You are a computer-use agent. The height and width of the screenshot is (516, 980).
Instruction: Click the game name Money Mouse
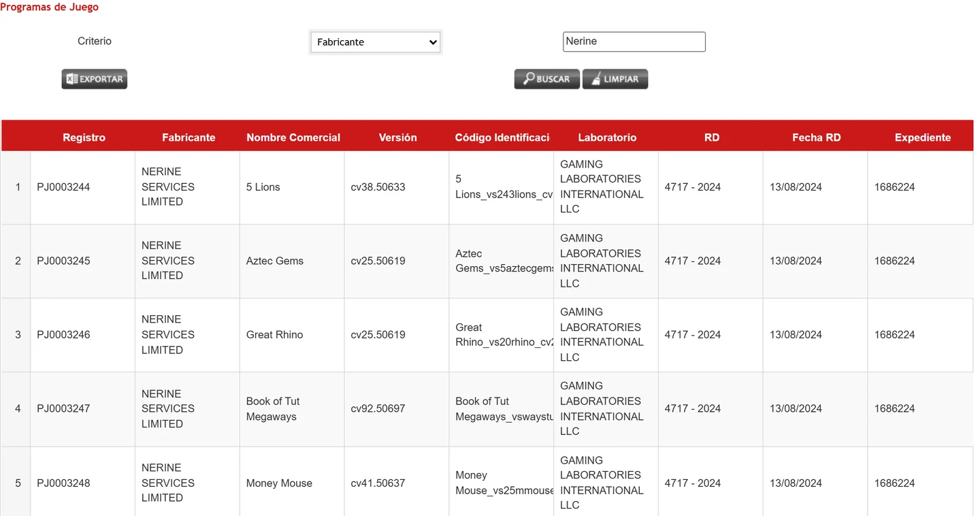(x=279, y=483)
